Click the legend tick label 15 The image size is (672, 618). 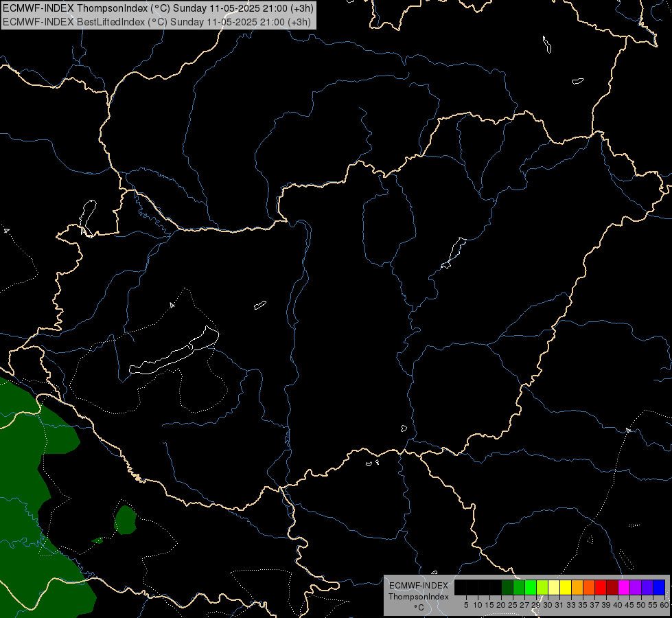coord(489,605)
